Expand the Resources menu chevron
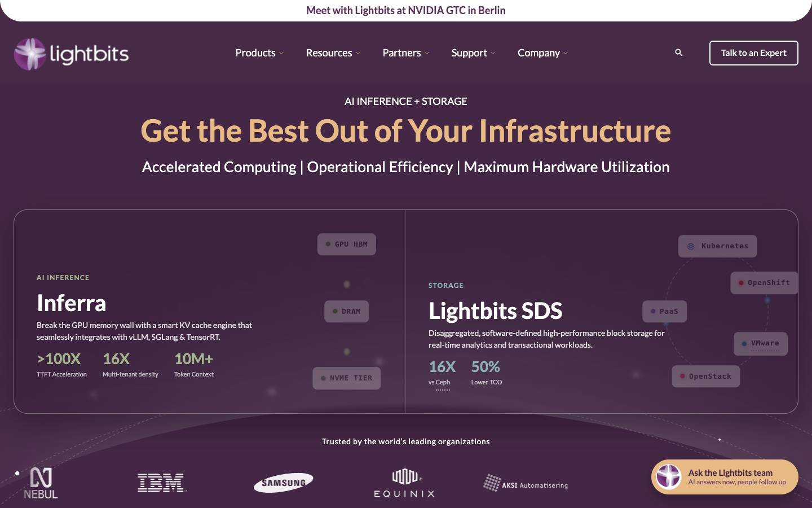Image resolution: width=812 pixels, height=508 pixels. click(358, 53)
